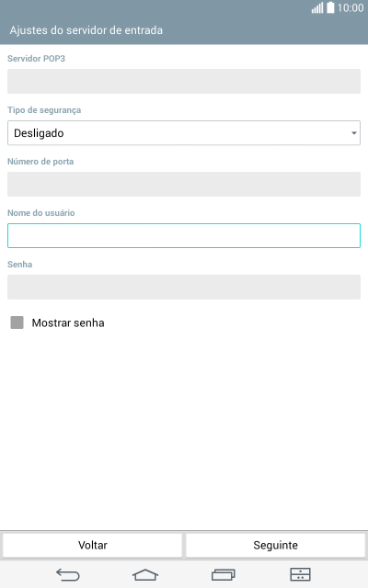Select the Desligado security option text
Screen dimensions: 368x588
click(39, 133)
